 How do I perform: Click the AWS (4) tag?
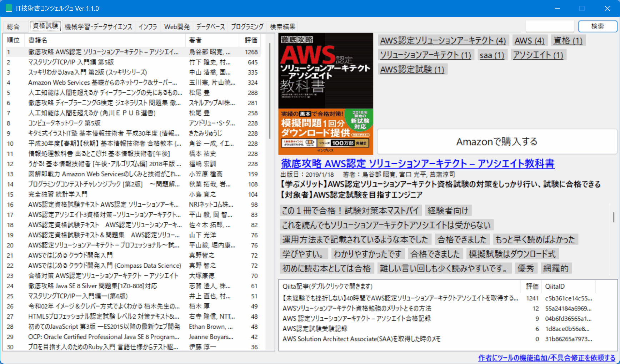(x=529, y=41)
